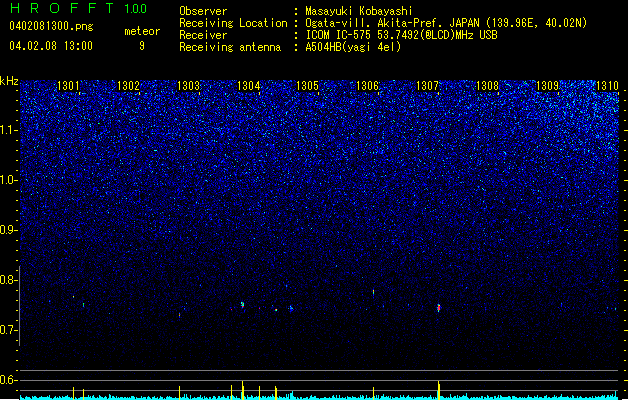629x400 pixels.
Task: Select antenna A504HB(yagi 4el) text
Action: pyautogui.click(x=353, y=47)
